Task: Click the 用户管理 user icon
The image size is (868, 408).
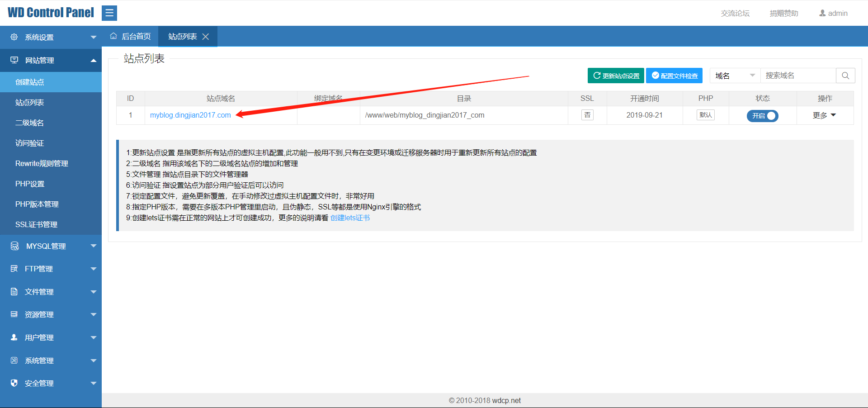Action: (x=14, y=337)
